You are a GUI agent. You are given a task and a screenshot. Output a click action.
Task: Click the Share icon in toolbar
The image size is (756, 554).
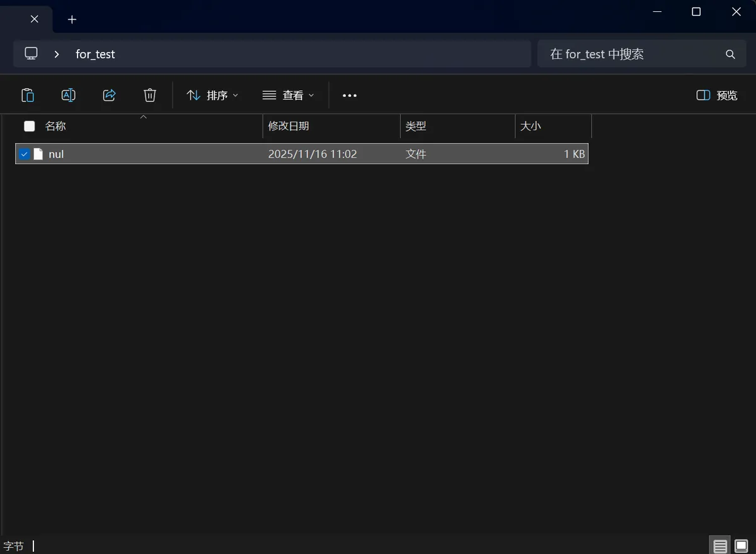pyautogui.click(x=109, y=95)
